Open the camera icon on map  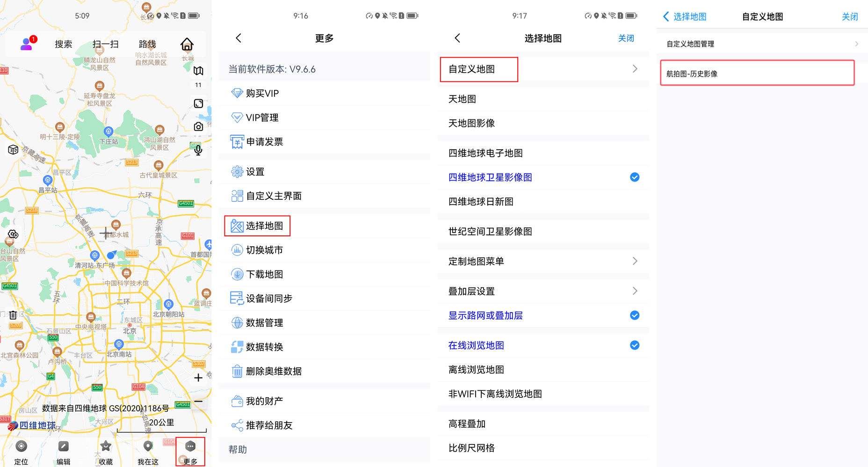(x=198, y=126)
